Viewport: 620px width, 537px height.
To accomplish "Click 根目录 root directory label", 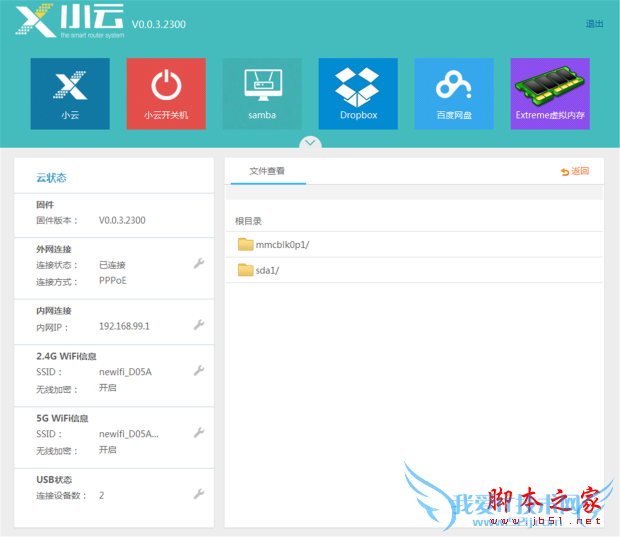I will pyautogui.click(x=248, y=221).
